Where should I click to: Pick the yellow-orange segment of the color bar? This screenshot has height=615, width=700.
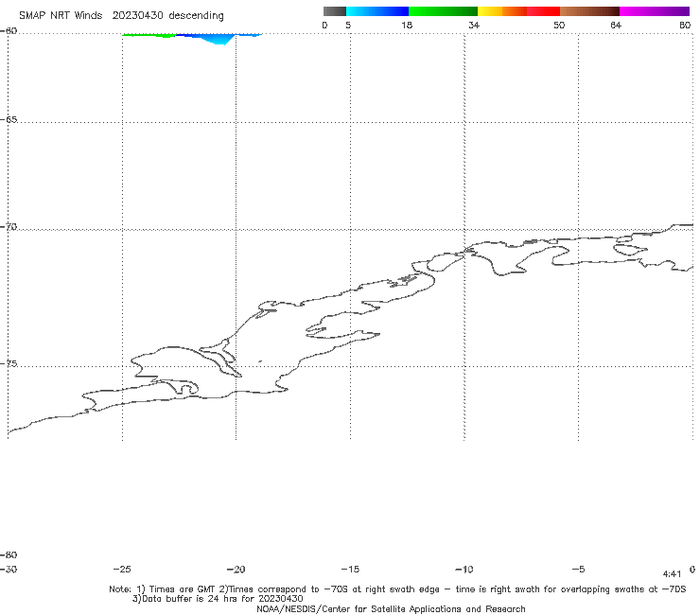[501, 11]
